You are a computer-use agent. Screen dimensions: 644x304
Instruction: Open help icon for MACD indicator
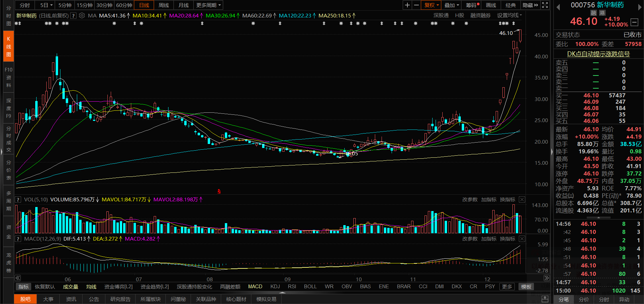pos(18,239)
